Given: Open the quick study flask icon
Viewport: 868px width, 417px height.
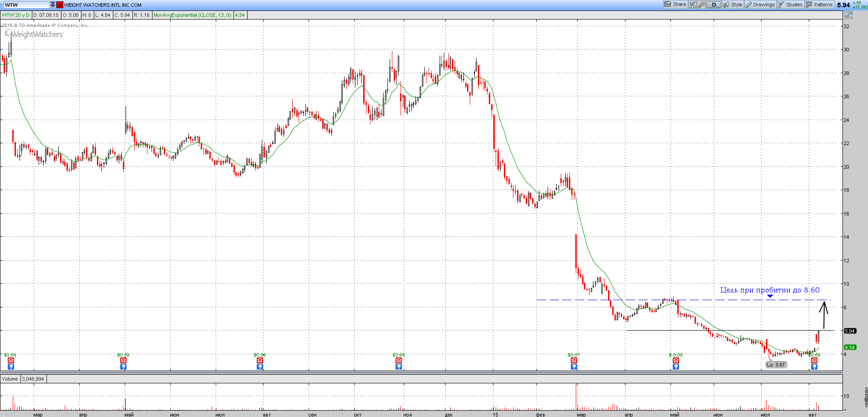Looking at the screenshot, I should coord(693,5).
